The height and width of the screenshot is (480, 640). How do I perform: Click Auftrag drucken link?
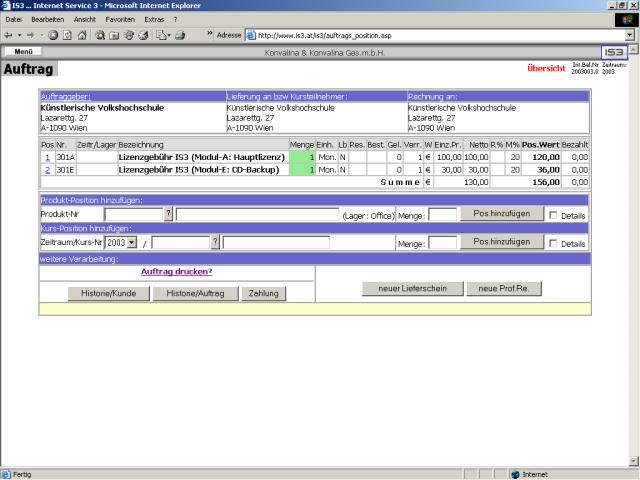point(177,272)
